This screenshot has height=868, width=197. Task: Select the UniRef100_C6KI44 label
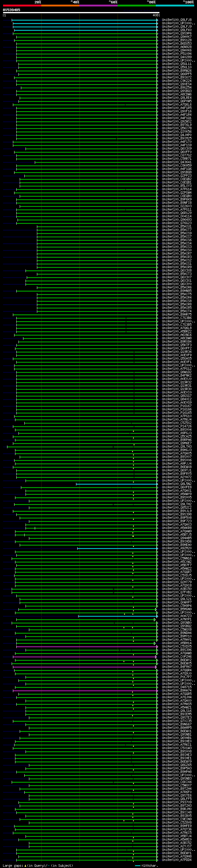point(177,782)
